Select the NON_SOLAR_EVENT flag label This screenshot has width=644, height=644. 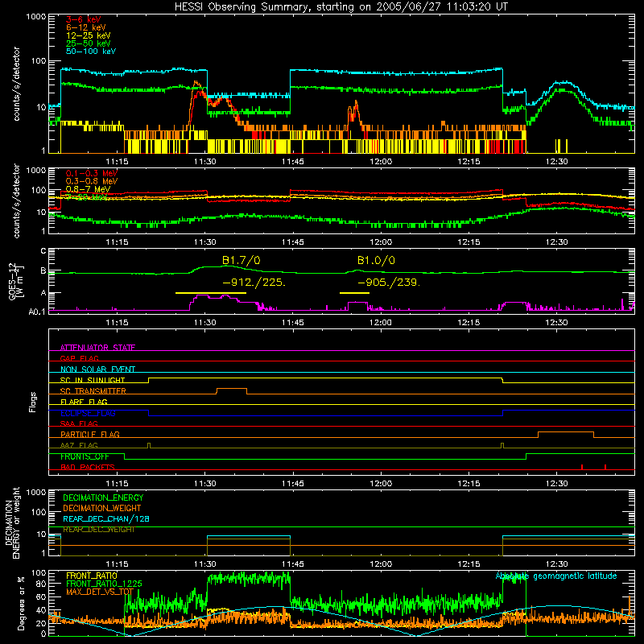[x=97, y=369]
